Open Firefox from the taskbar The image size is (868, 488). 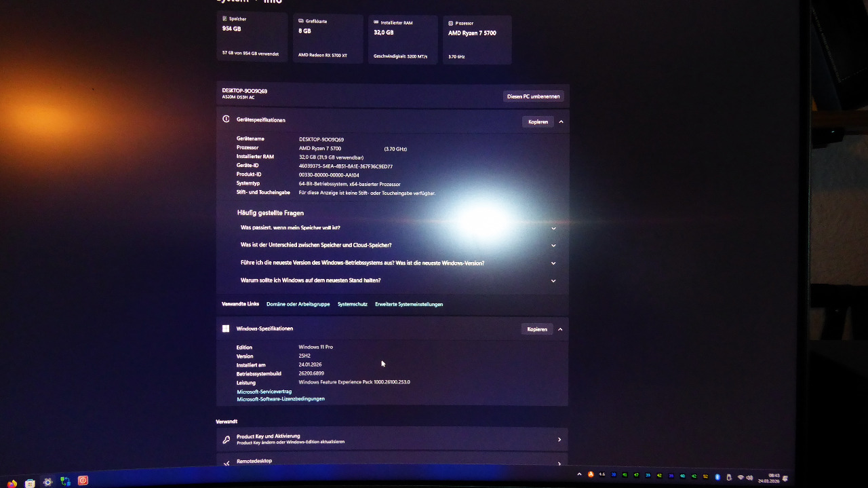pyautogui.click(x=12, y=483)
